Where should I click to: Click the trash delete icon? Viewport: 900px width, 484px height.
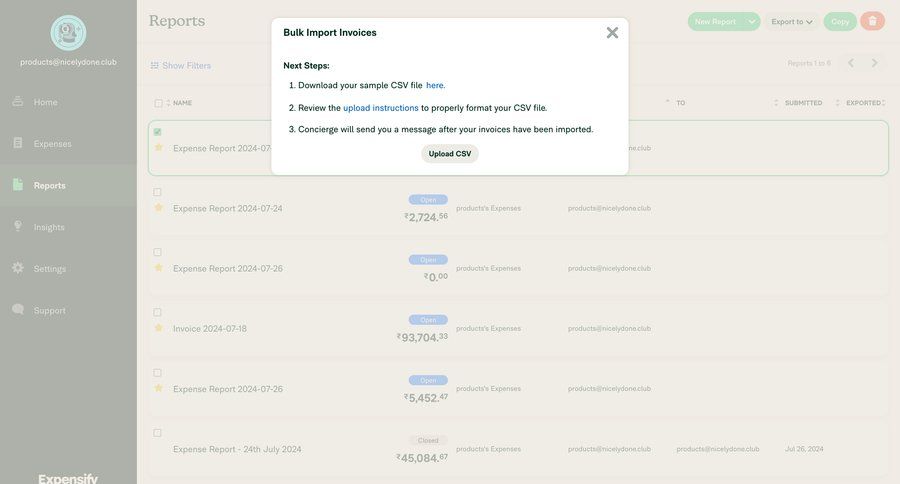pos(872,21)
